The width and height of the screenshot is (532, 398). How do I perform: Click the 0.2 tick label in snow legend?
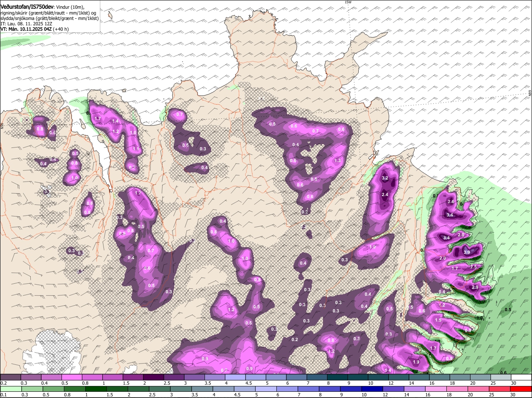[x=3, y=383]
